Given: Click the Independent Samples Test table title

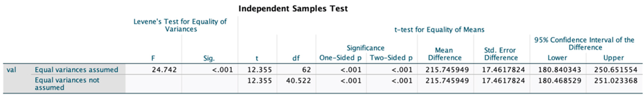Looking at the screenshot, I should pyautogui.click(x=293, y=9).
